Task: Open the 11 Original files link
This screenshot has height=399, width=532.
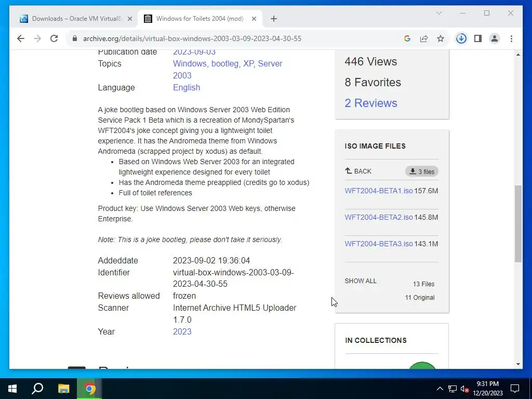Action: 420,298
